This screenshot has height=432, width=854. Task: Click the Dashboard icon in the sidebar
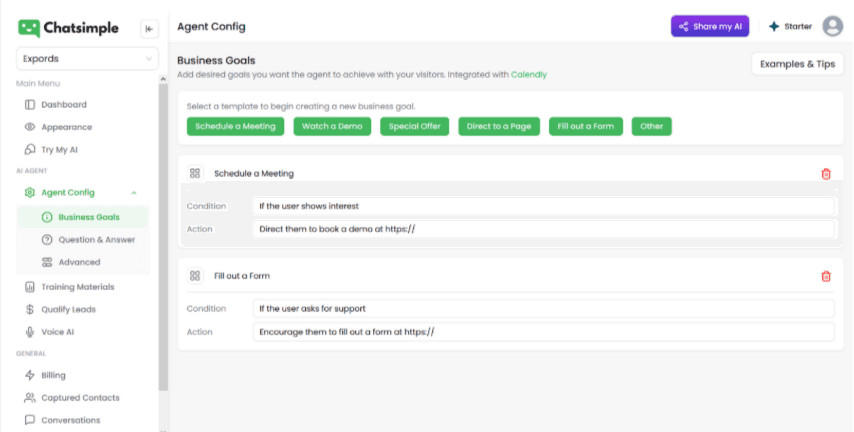(30, 105)
